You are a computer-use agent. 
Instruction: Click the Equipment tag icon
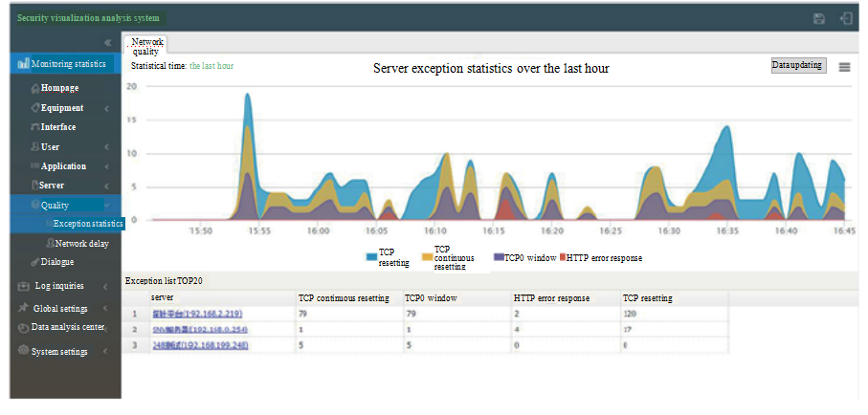(x=35, y=107)
